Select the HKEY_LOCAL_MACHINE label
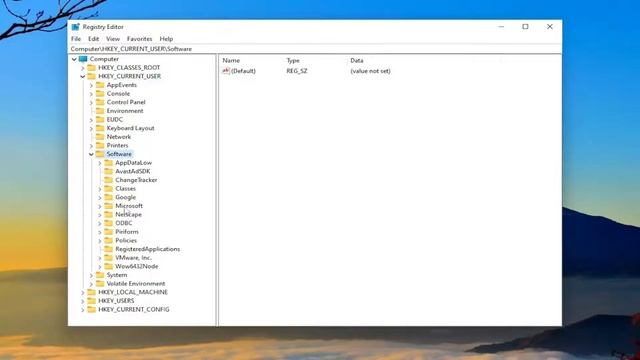This screenshot has width=640, height=360. tap(133, 292)
